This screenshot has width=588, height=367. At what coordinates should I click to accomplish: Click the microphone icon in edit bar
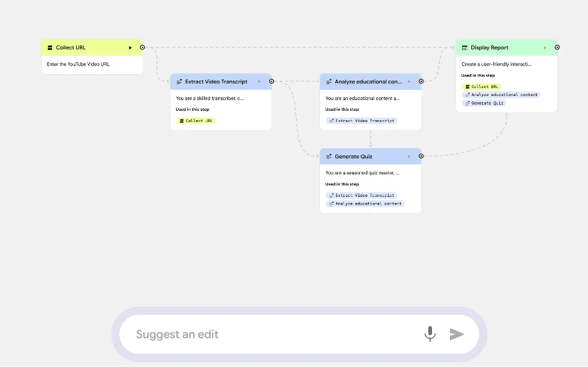[430, 334]
